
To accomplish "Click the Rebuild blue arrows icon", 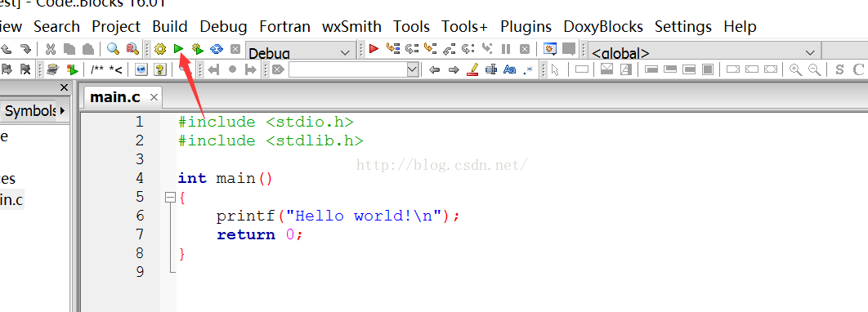I will pyautogui.click(x=217, y=49).
